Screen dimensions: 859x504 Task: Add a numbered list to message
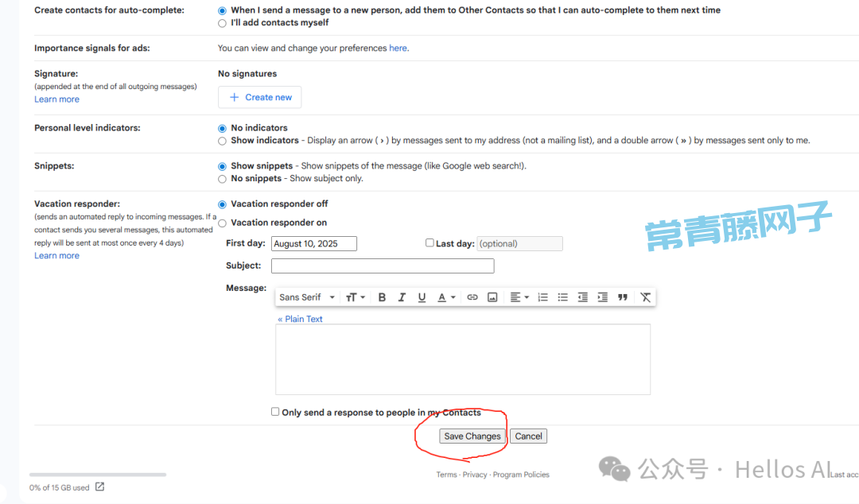click(x=543, y=297)
